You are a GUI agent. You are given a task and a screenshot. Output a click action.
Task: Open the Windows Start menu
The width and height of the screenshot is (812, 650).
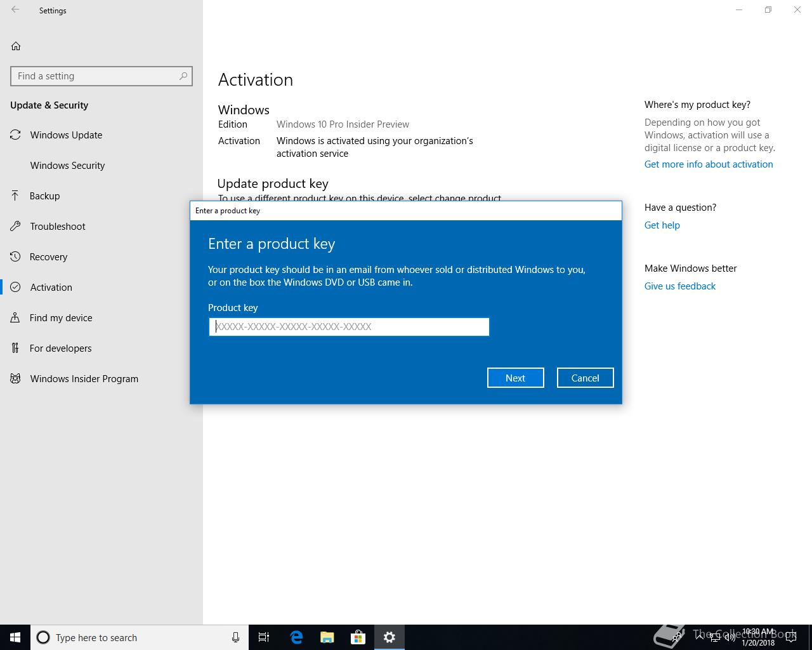pos(15,637)
